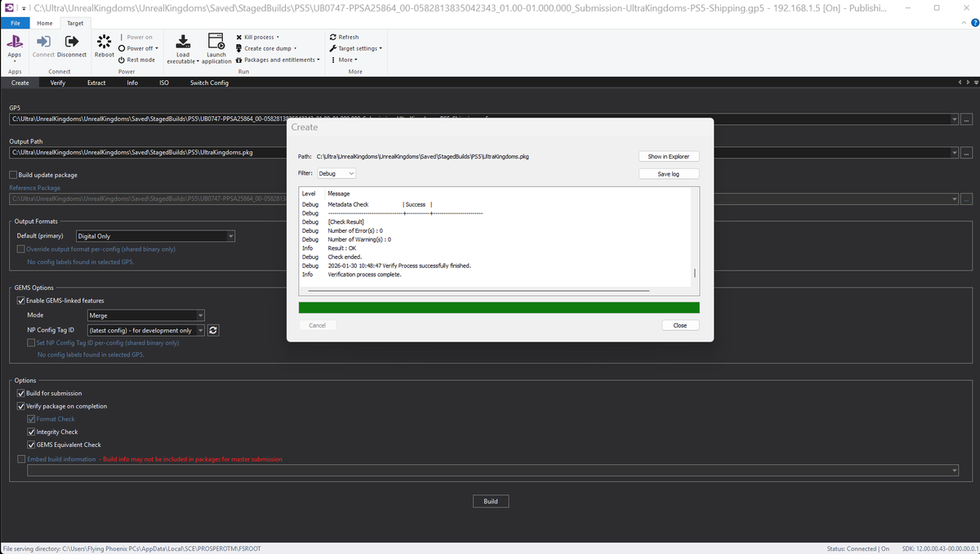
Task: Select the Create tab
Action: (20, 83)
